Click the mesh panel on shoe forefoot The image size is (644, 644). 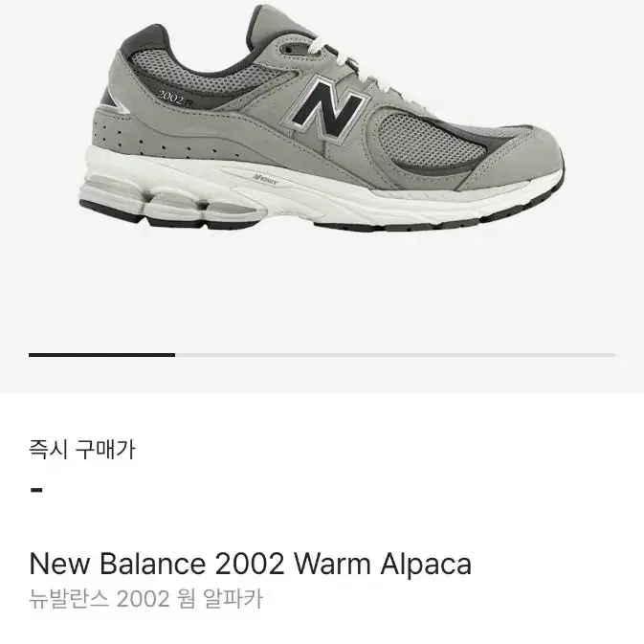click(x=423, y=140)
